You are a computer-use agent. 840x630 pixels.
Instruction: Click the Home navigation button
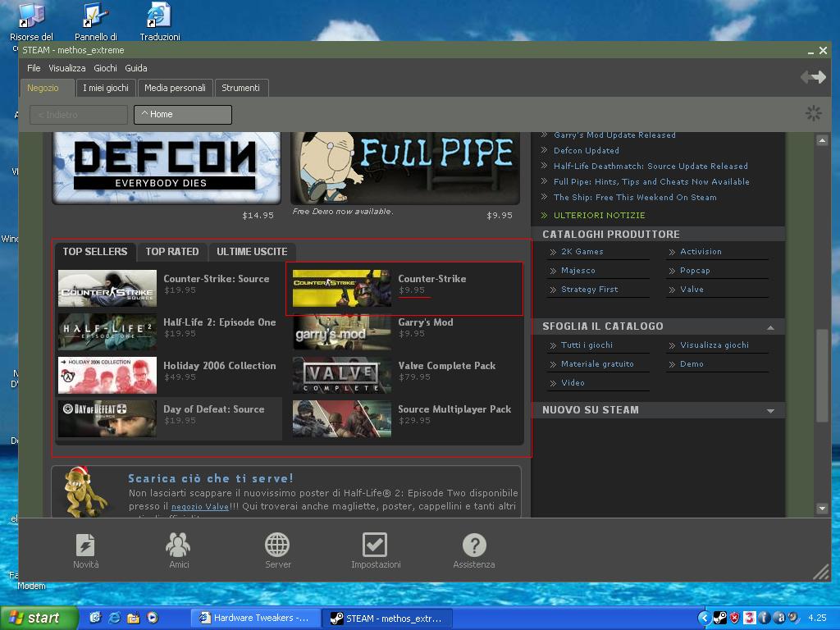183,114
